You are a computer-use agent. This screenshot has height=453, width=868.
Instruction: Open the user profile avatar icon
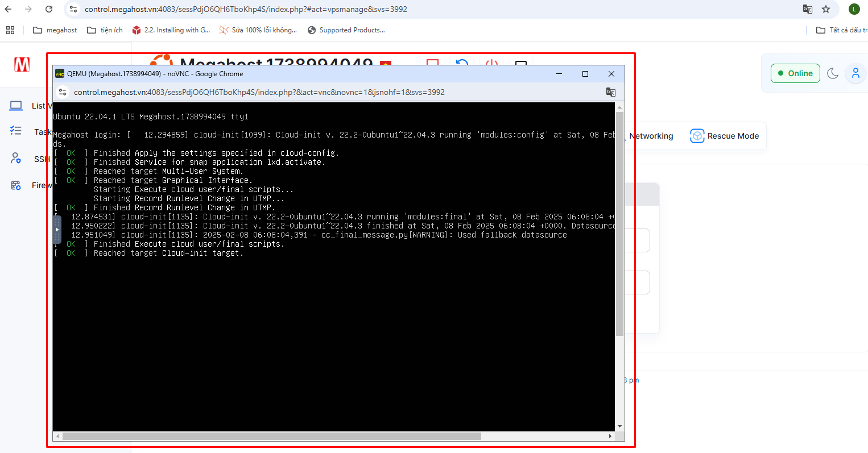pos(855,73)
